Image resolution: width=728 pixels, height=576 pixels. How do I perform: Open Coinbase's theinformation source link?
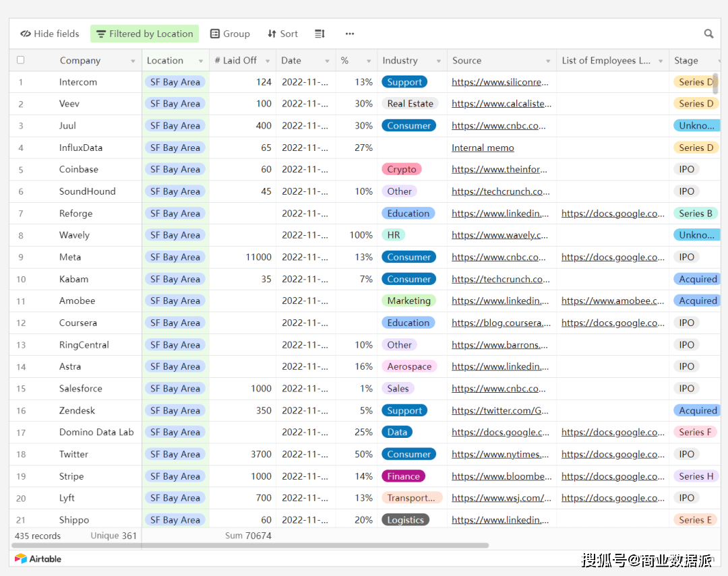click(x=499, y=169)
